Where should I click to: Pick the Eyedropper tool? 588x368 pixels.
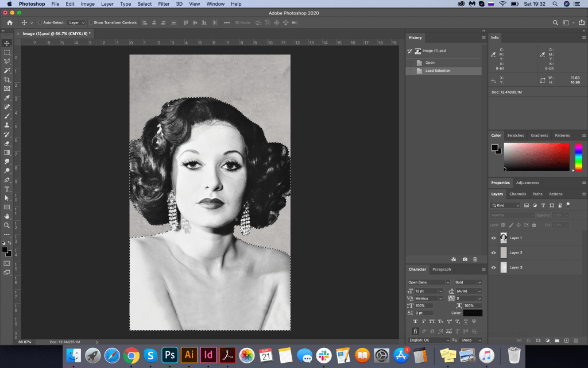7,98
